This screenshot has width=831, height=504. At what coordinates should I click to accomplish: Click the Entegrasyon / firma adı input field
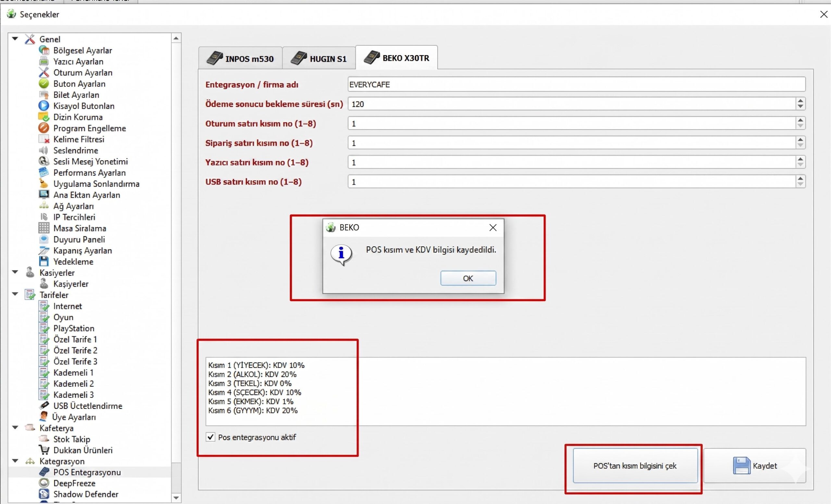(x=576, y=84)
